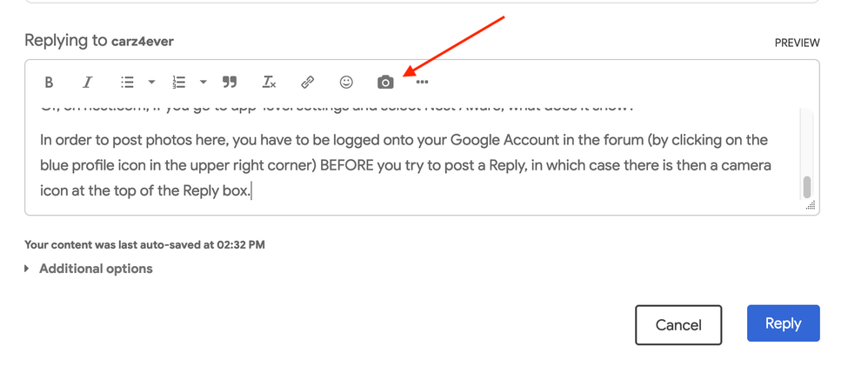
Task: Click the reply box scrollbar thumb
Action: tap(807, 186)
